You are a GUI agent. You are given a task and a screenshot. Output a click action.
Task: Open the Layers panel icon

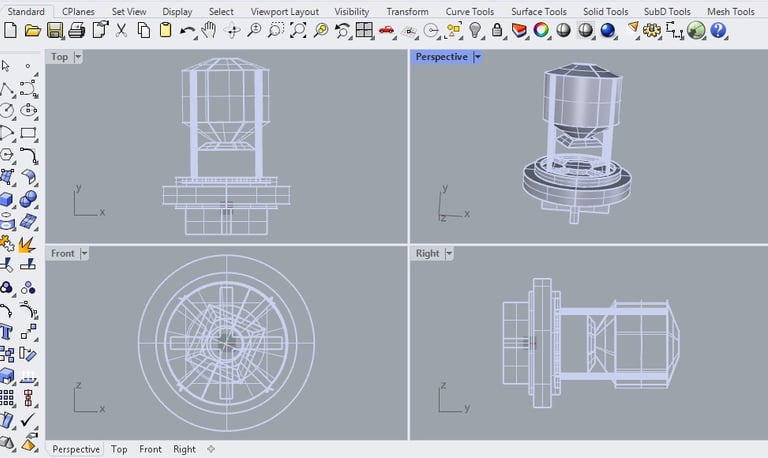pos(519,31)
